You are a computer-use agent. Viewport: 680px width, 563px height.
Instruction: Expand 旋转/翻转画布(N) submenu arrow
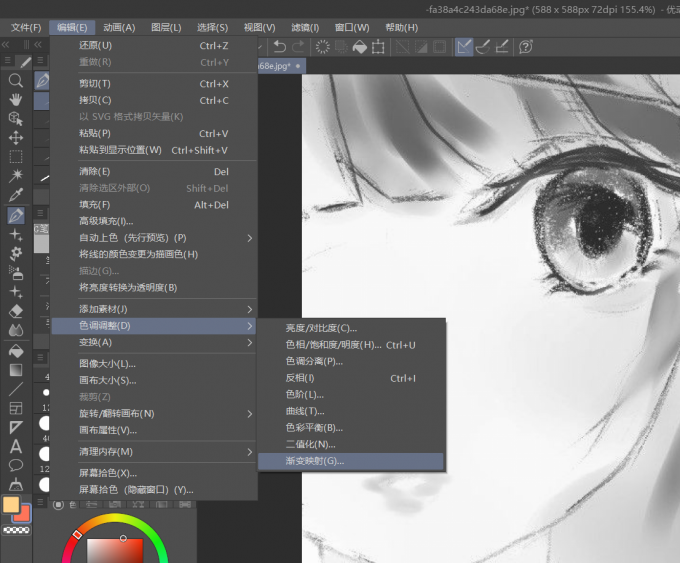[249, 414]
